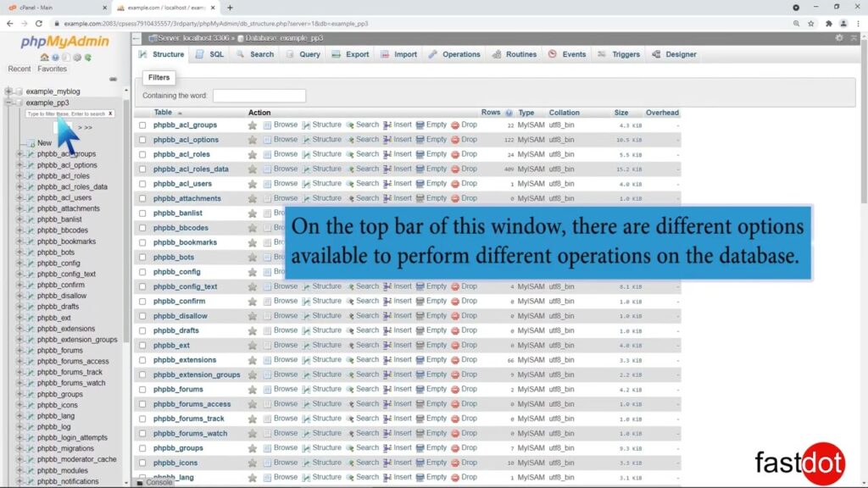Image resolution: width=868 pixels, height=488 pixels.
Task: Click the collapse-all link icon in sidebar
Action: click(x=114, y=79)
